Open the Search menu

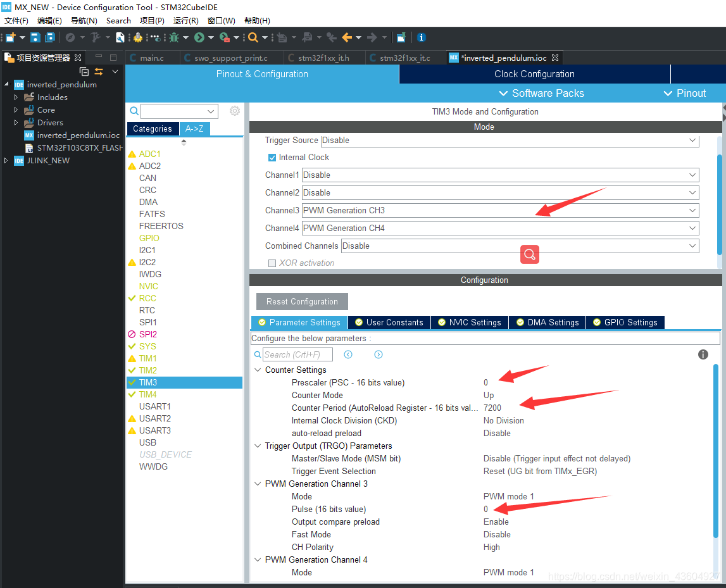click(118, 21)
